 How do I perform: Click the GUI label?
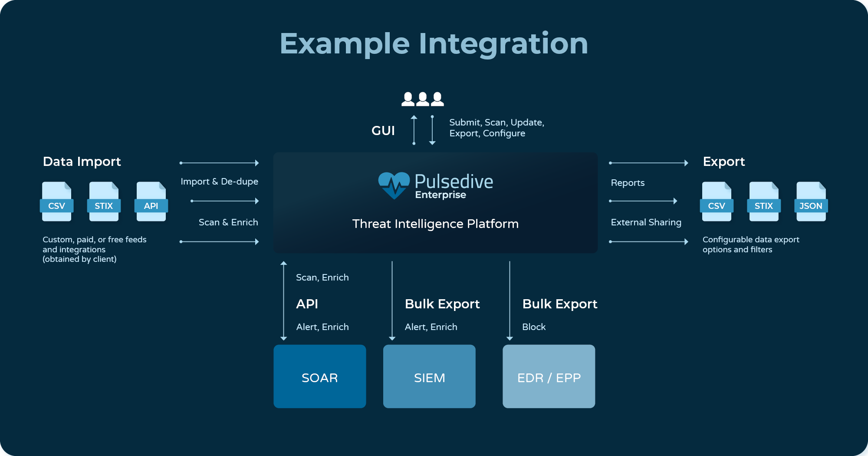pos(383,131)
